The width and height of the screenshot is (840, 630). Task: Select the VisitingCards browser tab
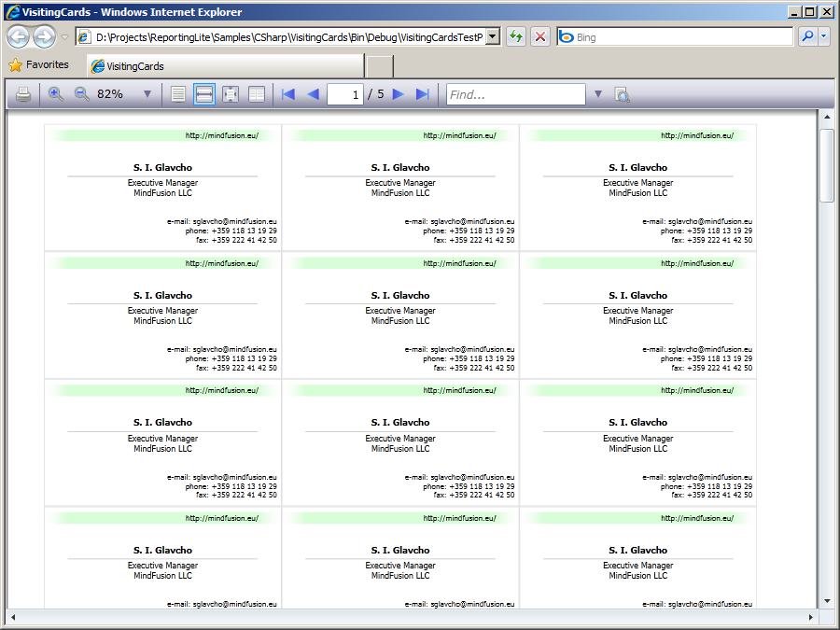224,66
